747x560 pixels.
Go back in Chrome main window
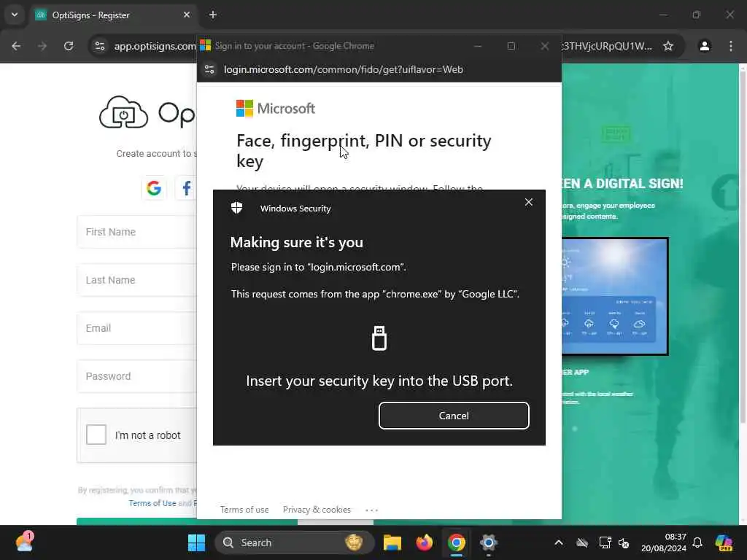click(16, 46)
